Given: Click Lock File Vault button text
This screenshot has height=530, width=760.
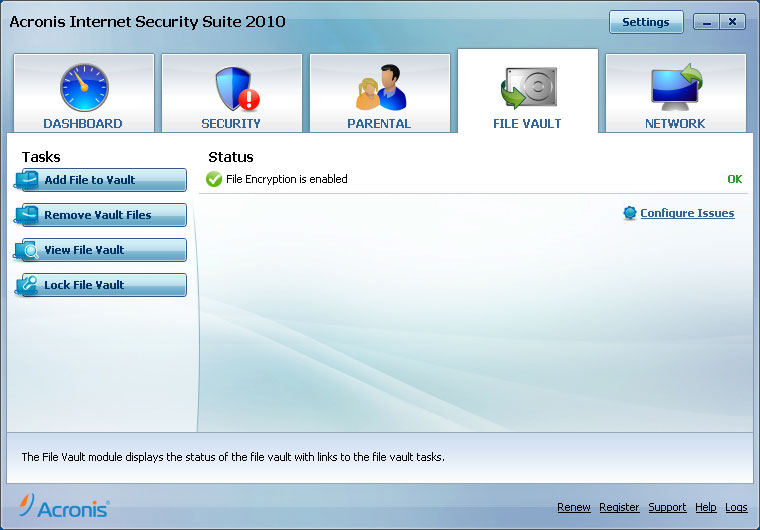Looking at the screenshot, I should coord(84,285).
